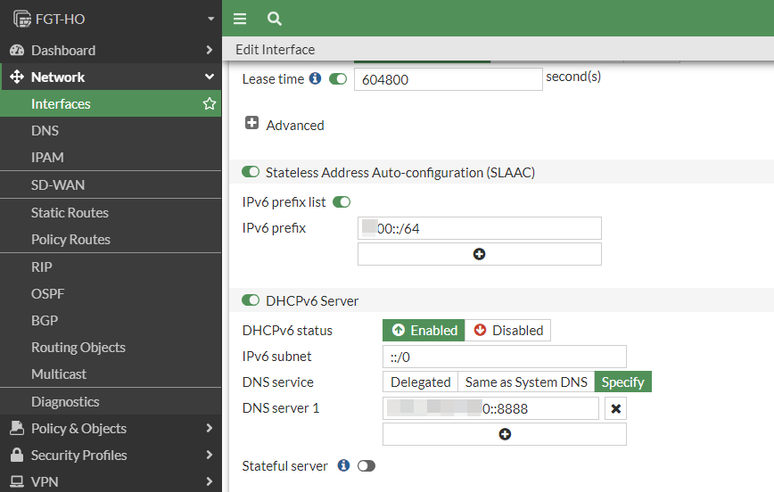Toggle the Lease time switch
The width and height of the screenshot is (774, 492).
tap(338, 78)
